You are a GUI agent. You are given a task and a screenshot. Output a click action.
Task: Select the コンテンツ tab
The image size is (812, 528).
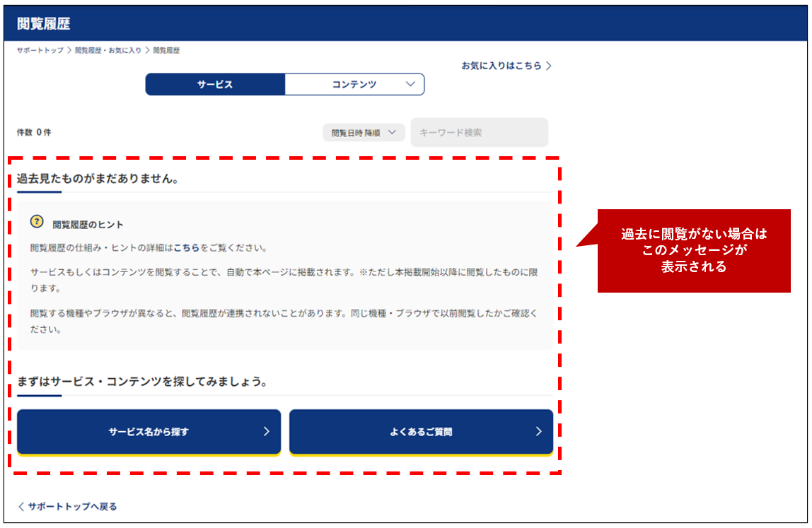point(354,84)
